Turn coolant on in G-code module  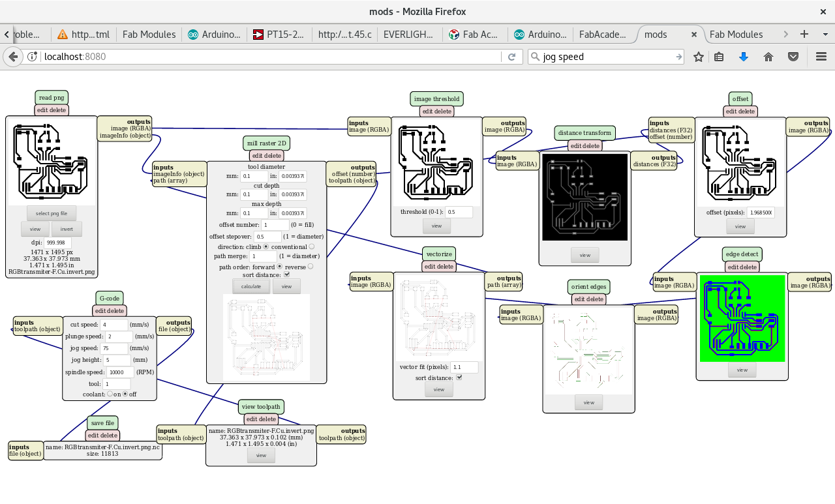110,394
